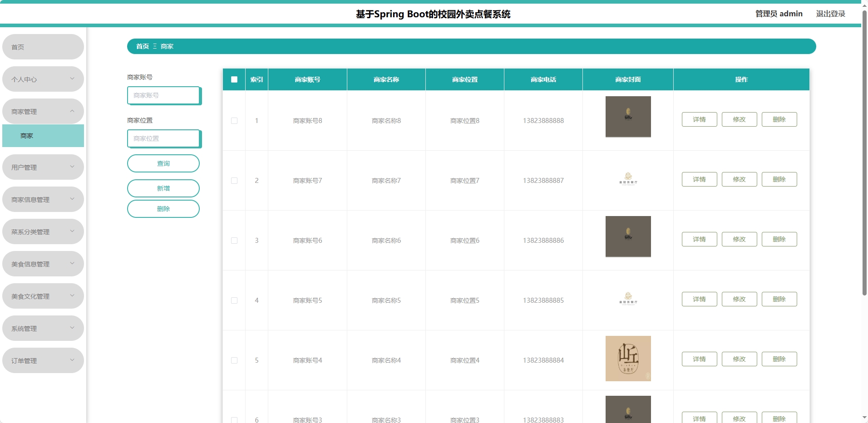Click the batch 删除 button below 新增

163,209
